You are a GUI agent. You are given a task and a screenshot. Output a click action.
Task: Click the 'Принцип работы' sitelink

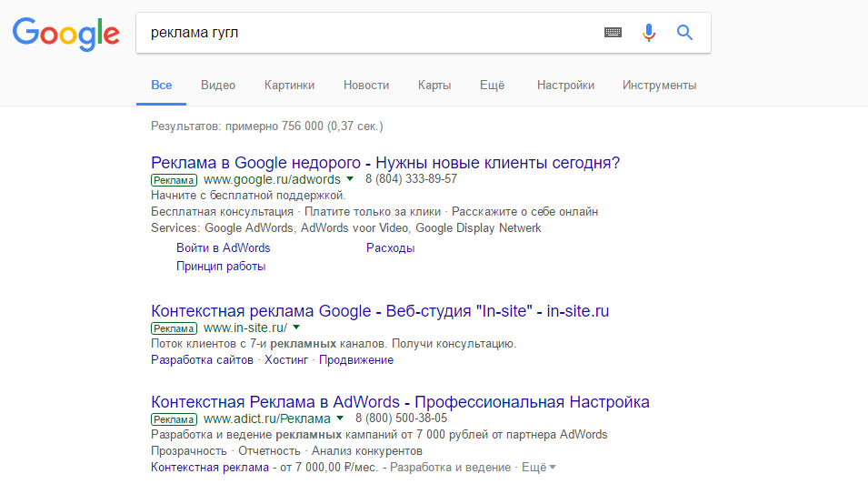tap(221, 267)
